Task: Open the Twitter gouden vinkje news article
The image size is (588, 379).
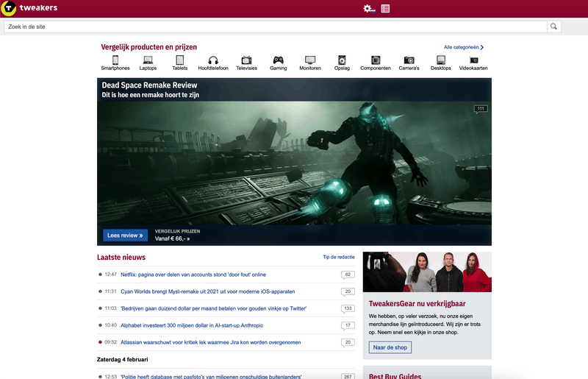Action: (x=213, y=308)
